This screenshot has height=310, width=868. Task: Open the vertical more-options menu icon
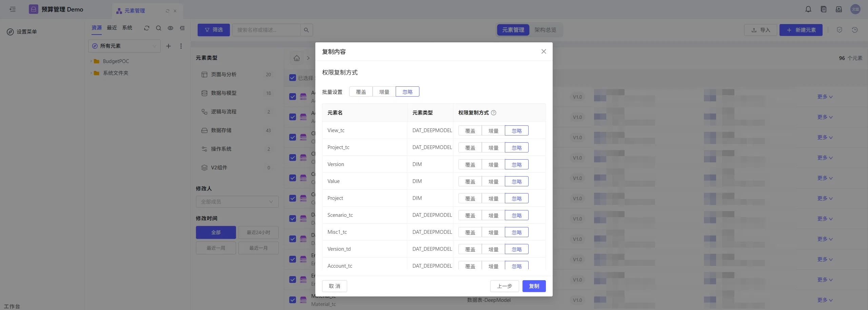click(x=181, y=46)
